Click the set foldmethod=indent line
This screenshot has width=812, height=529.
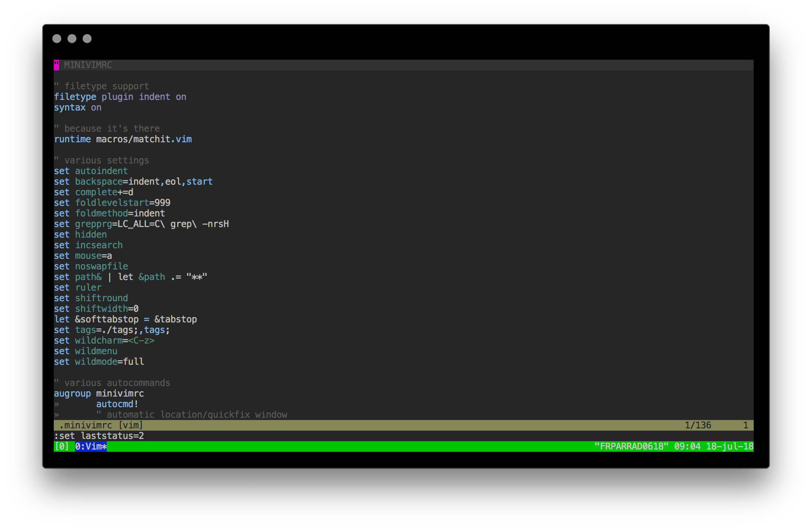109,213
